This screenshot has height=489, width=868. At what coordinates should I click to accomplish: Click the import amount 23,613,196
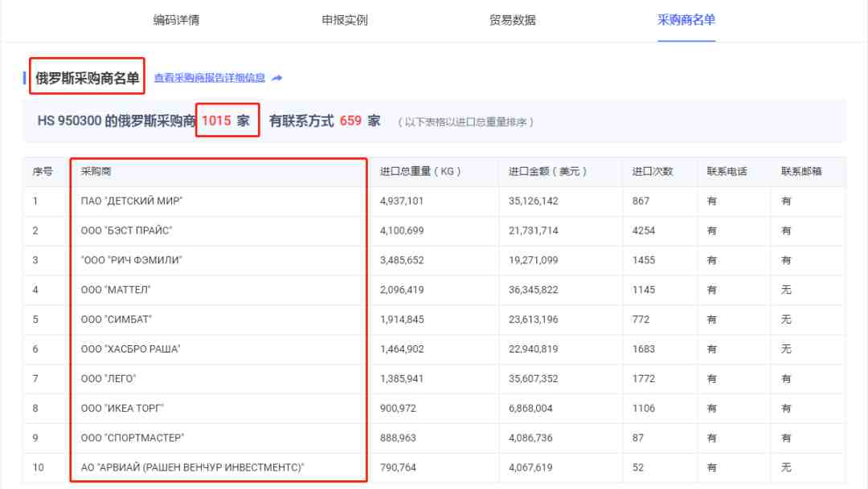[534, 320]
